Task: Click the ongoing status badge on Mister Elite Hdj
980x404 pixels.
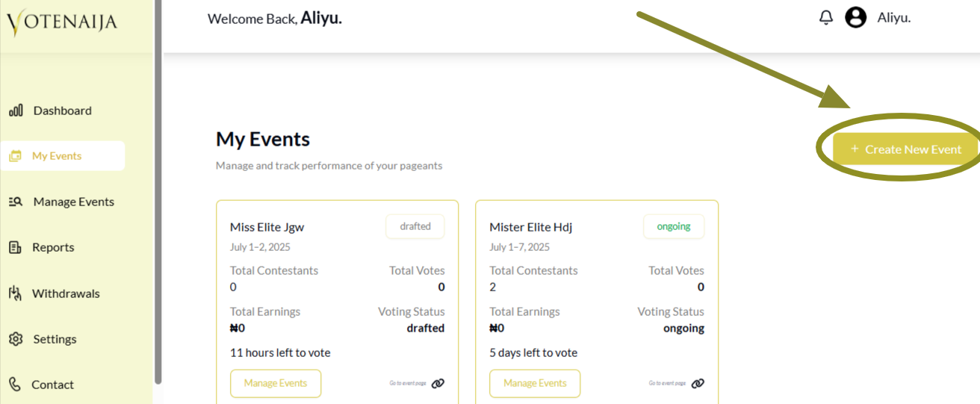Action: pos(674,226)
